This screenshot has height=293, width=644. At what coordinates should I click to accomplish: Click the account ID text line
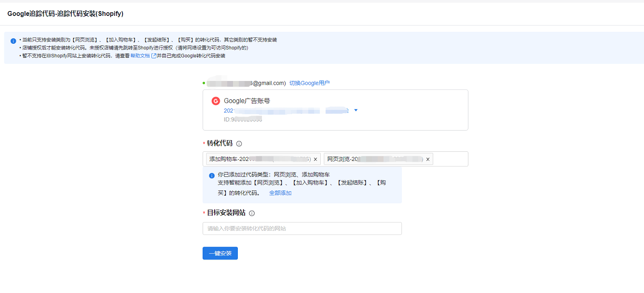[x=243, y=119]
